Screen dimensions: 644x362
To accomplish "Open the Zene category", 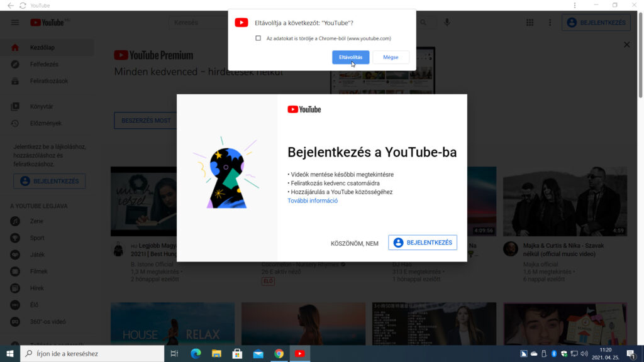I will pyautogui.click(x=47, y=221).
